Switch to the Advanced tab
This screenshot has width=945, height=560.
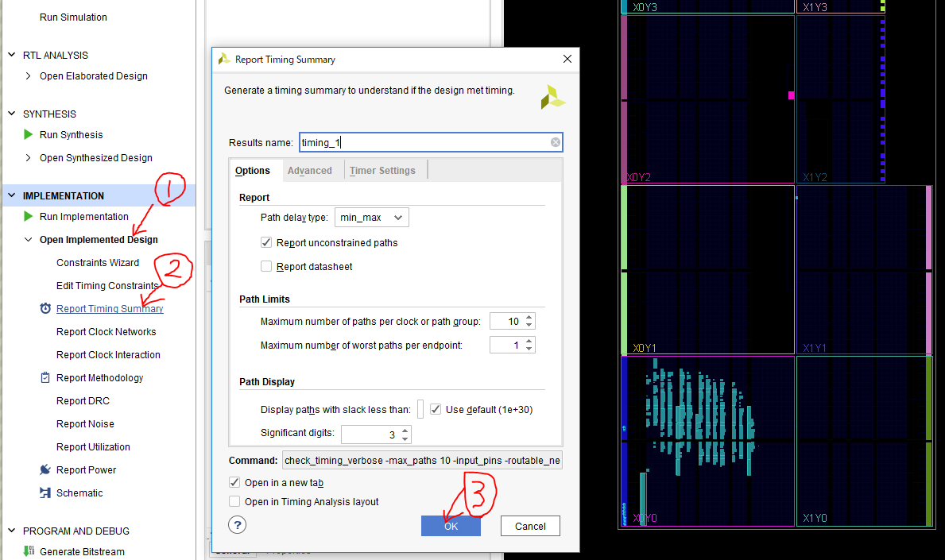coord(310,170)
